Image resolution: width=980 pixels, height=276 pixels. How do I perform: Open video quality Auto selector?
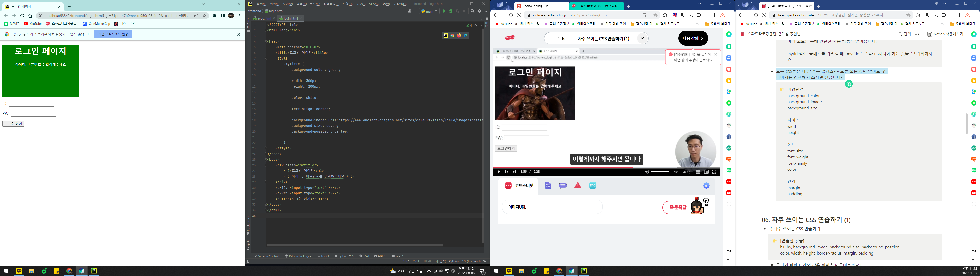(x=687, y=172)
